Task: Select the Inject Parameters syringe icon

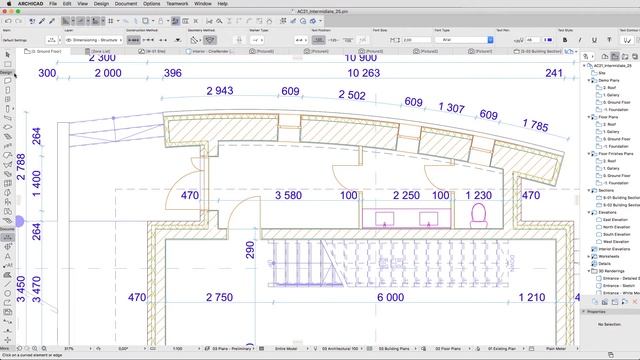Action: (52, 21)
